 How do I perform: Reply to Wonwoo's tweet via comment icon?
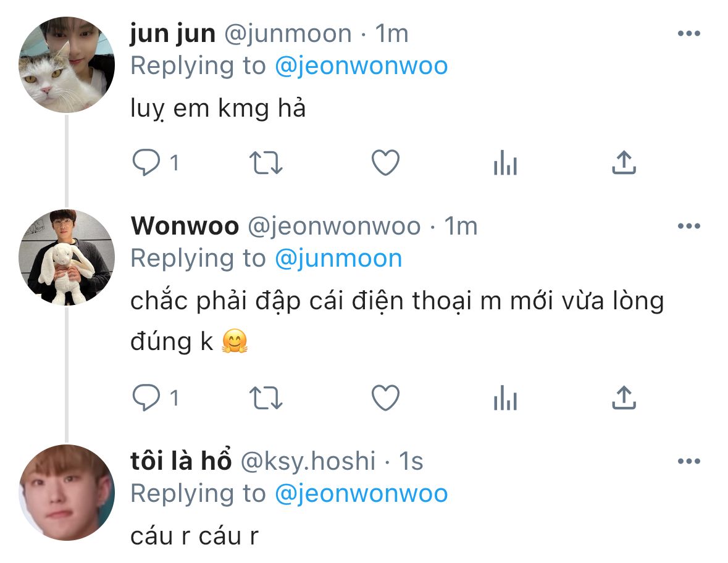(x=146, y=398)
